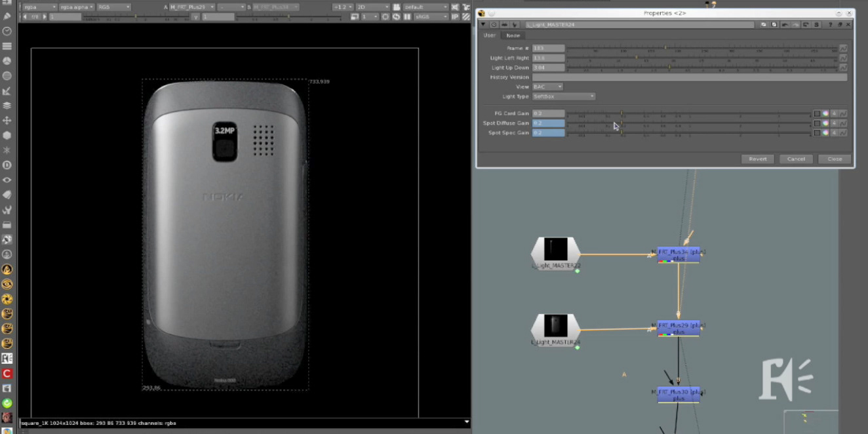
Task: Open animation menu for Light Left Right
Action: (843, 58)
